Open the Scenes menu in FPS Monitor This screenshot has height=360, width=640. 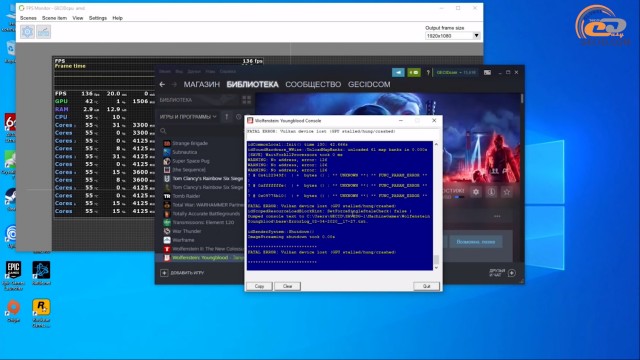point(28,18)
